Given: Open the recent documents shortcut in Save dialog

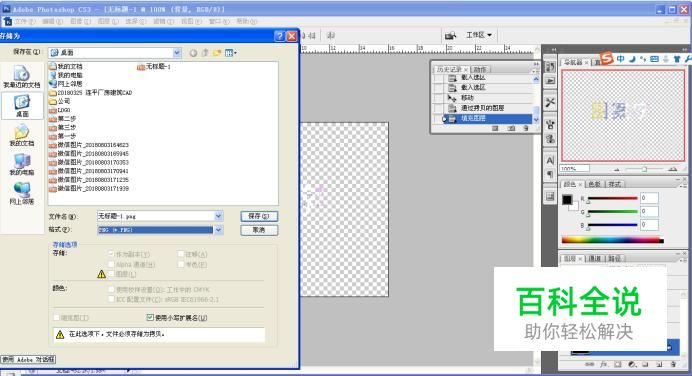Looking at the screenshot, I should pyautogui.click(x=21, y=76).
